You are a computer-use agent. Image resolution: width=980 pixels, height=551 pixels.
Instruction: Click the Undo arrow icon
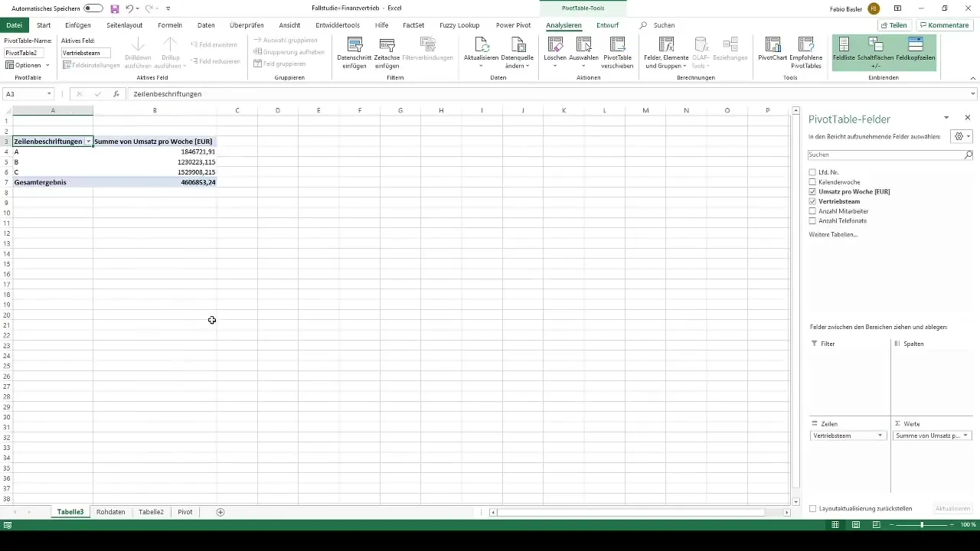point(129,8)
